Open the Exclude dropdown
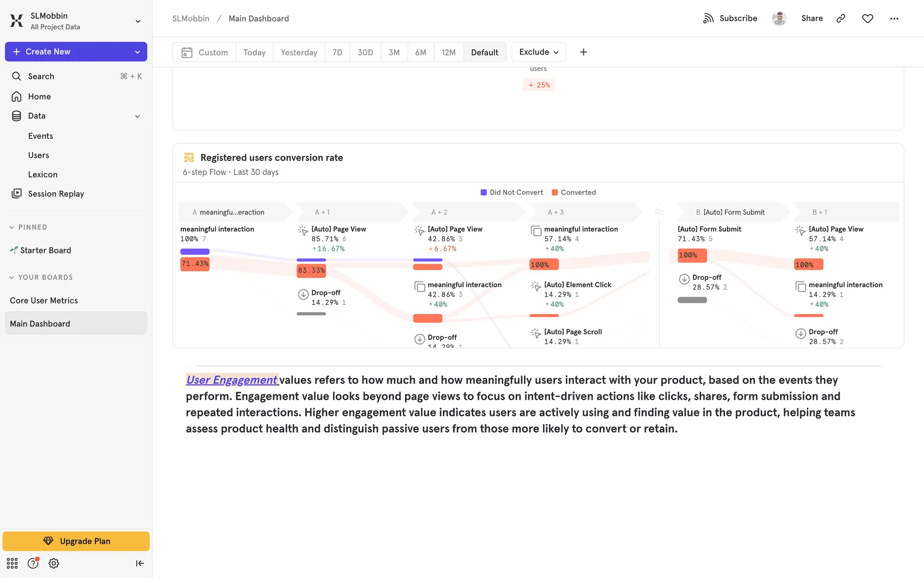The height and width of the screenshot is (578, 924). [539, 52]
